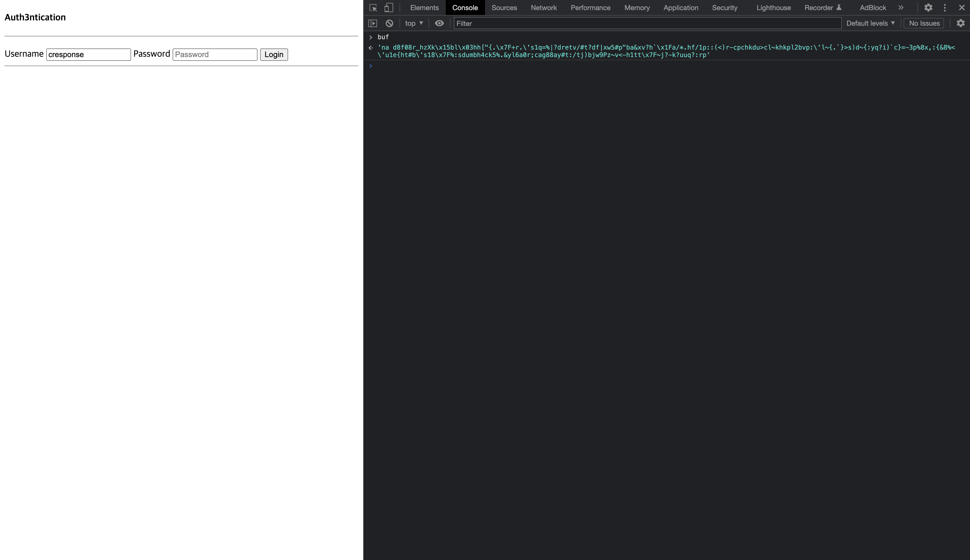The image size is (970, 560).
Task: Focus the console Filter field
Action: tap(647, 23)
